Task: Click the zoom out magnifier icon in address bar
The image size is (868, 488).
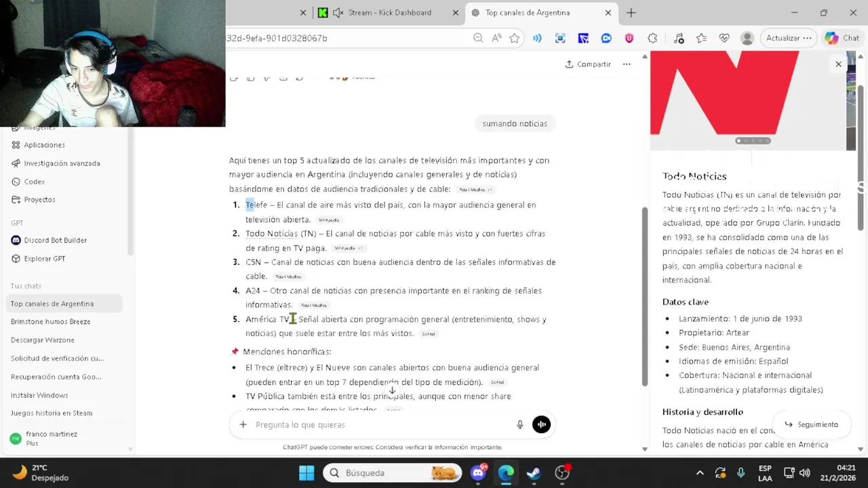Action: 478,39
